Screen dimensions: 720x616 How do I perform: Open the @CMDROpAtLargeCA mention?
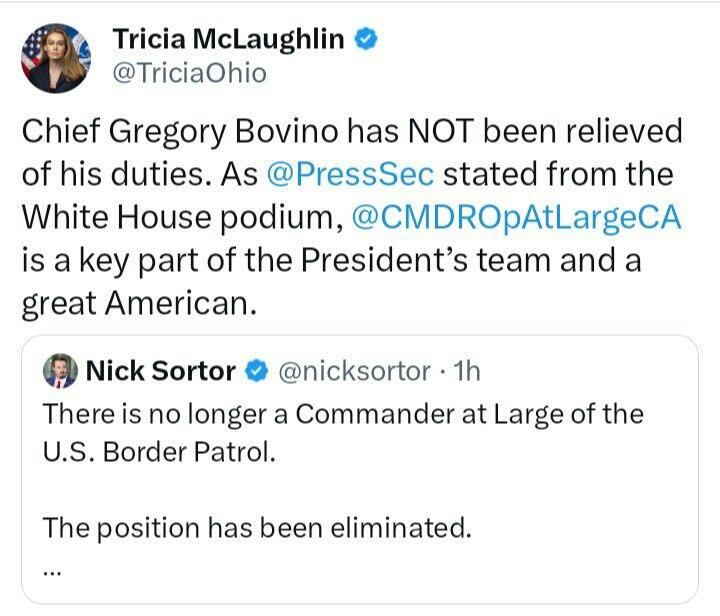pos(517,217)
